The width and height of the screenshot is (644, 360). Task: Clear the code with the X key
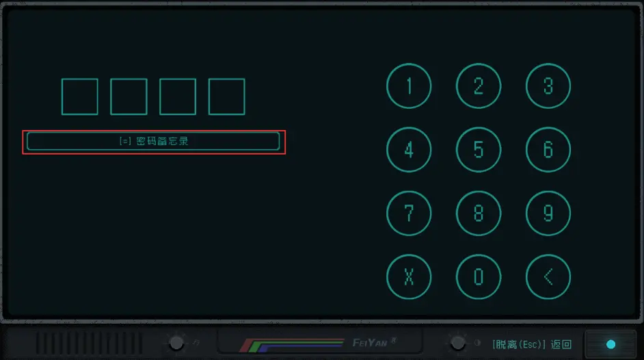409,277
